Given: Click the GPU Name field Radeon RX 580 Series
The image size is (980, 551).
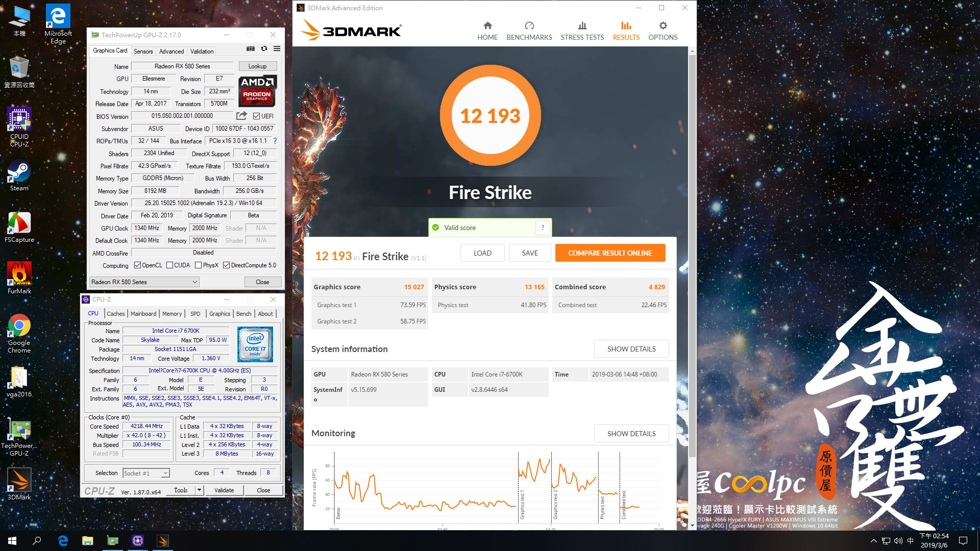Looking at the screenshot, I should click(x=182, y=66).
